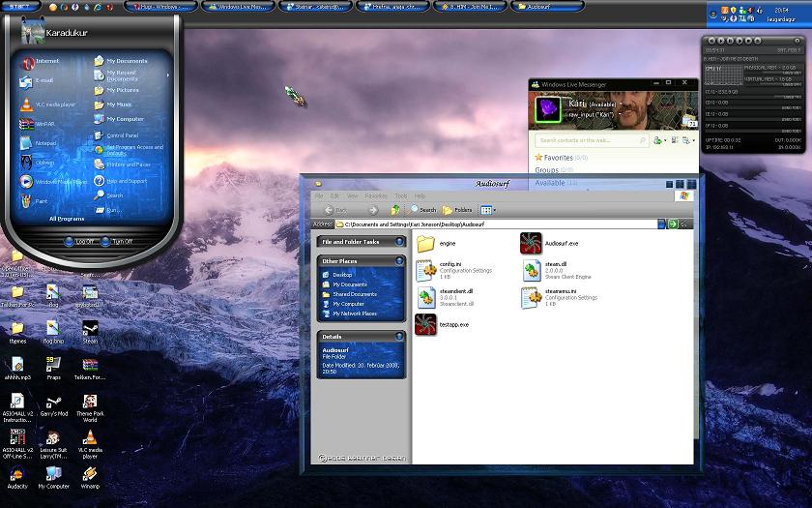Open View menu in Explorer

tap(352, 196)
